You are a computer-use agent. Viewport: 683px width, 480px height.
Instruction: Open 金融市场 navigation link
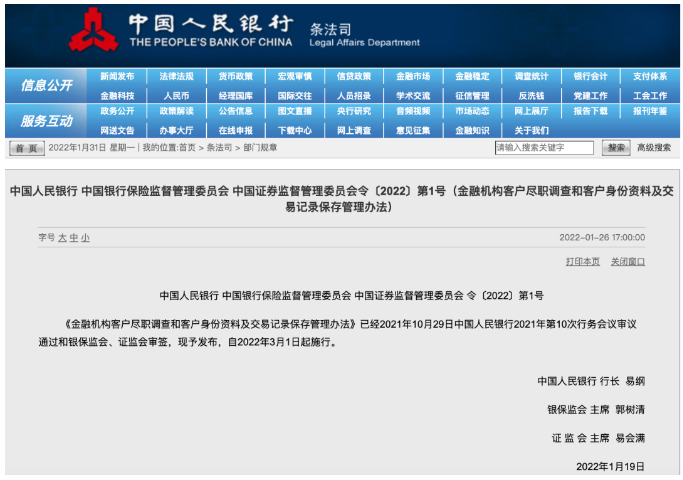tap(413, 76)
